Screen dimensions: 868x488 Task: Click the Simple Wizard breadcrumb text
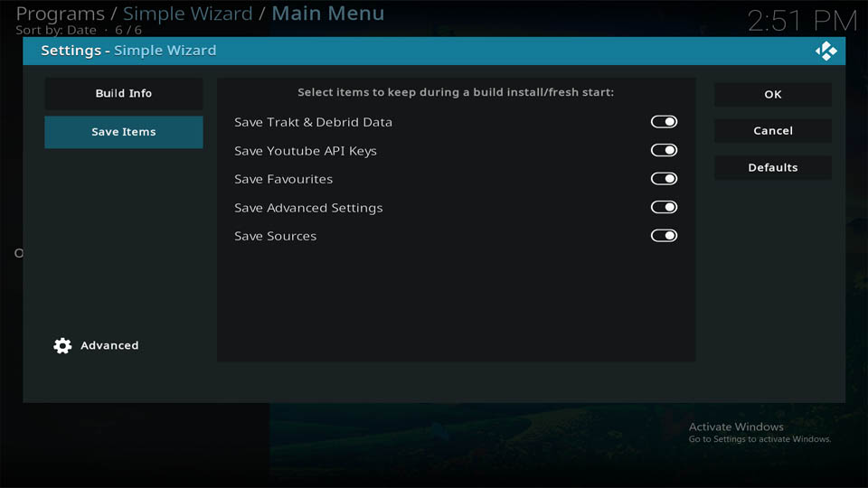188,14
